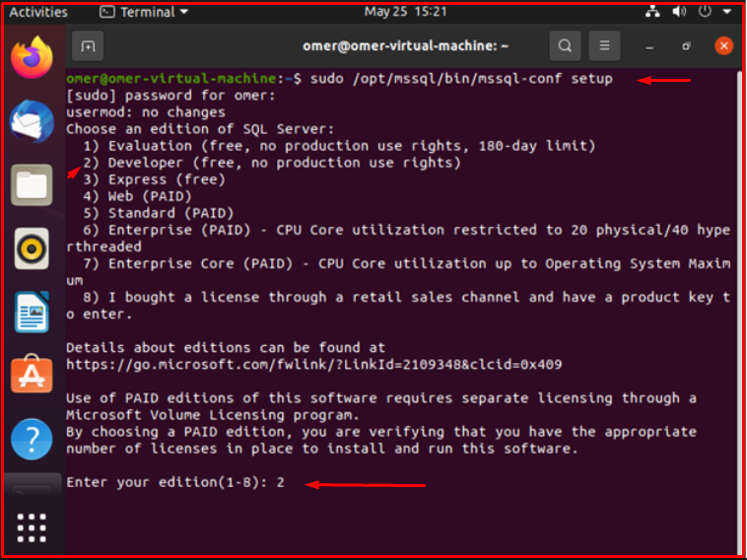Click the '8) I bought a license' line
Screen dimensions: 747x560
[x=398, y=306]
